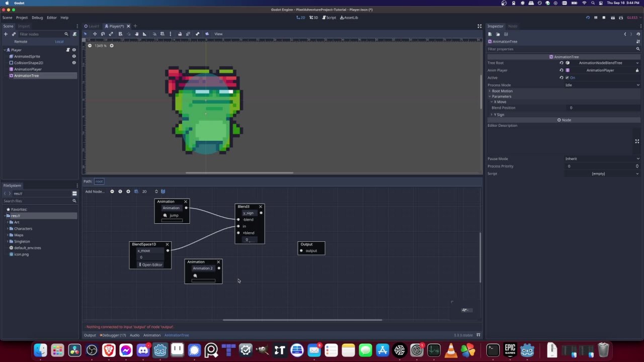Image resolution: width=644 pixels, height=362 pixels.
Task: Toggle the Active checkbox off
Action: coord(567,78)
